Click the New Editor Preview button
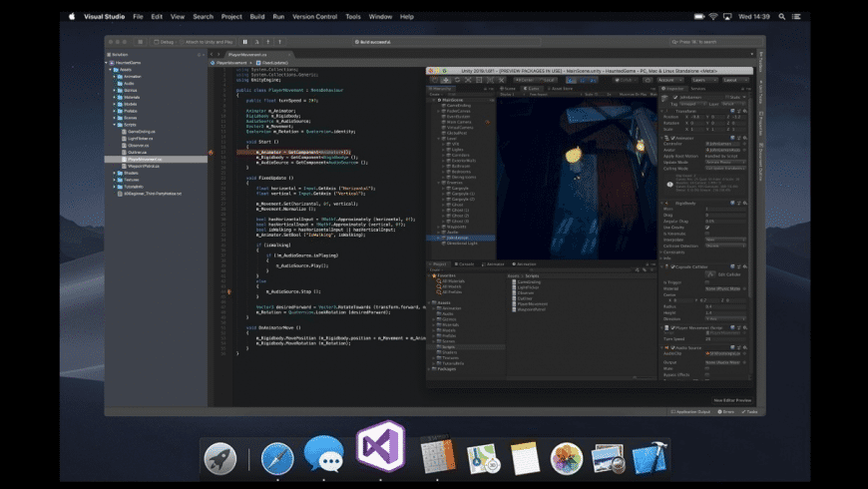Viewport: 868px width, 489px height. point(732,400)
